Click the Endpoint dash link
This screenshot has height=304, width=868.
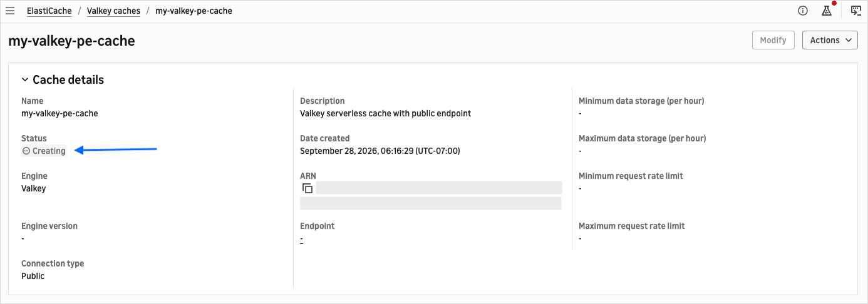[302, 239]
